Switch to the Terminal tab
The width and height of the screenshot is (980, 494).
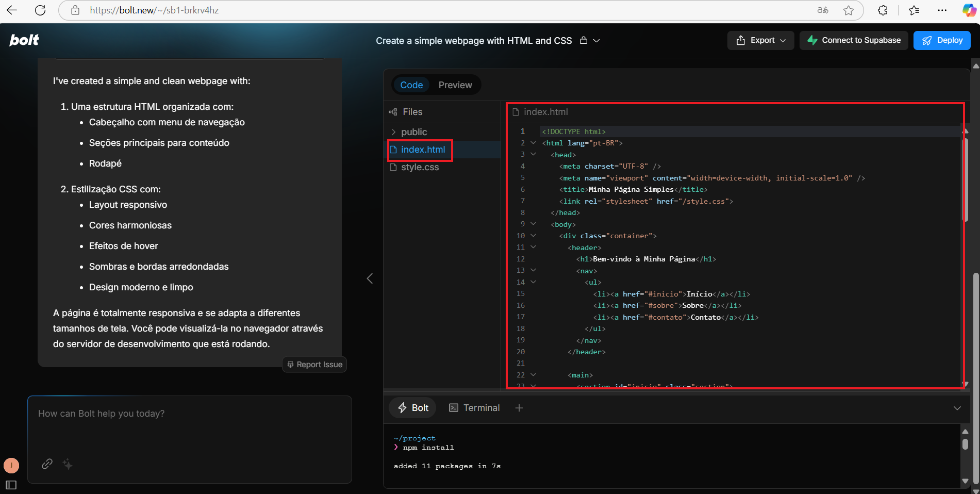point(474,408)
